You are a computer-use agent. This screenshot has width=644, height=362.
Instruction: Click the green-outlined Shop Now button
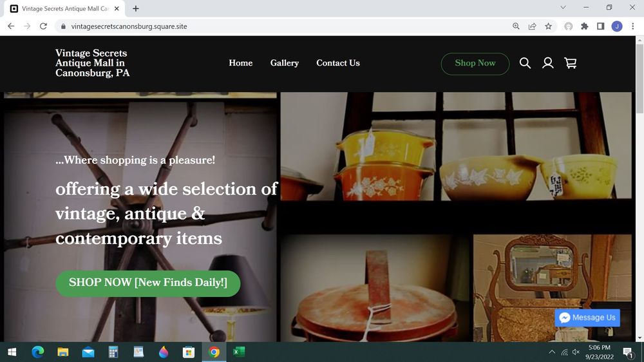point(475,63)
